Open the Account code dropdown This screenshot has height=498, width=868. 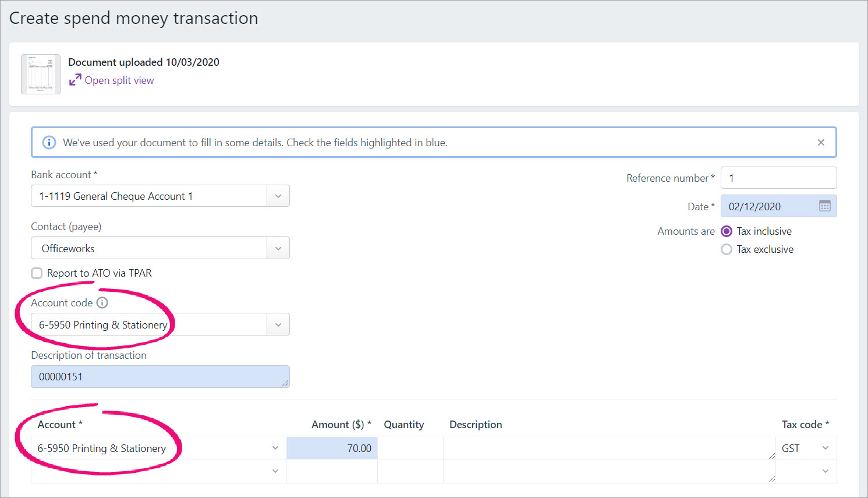(278, 324)
